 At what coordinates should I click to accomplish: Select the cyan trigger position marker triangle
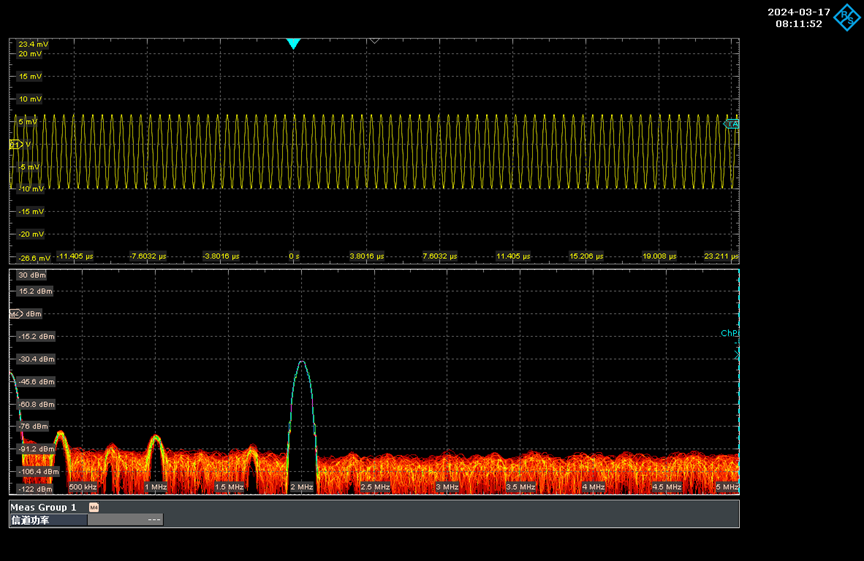(x=293, y=44)
